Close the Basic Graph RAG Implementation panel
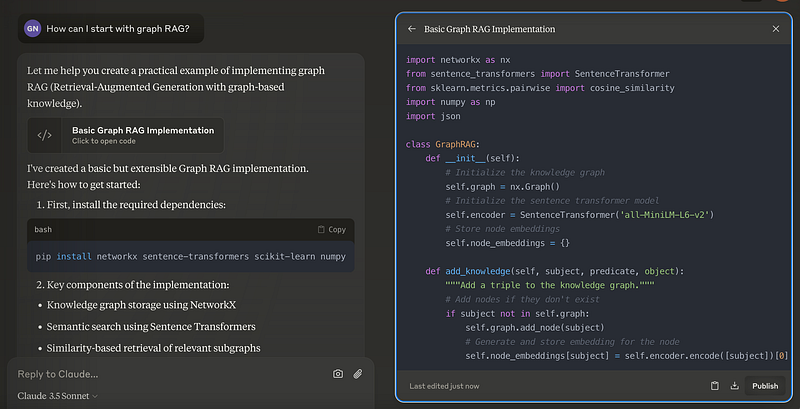Screen dimensions: 800x409 (x=776, y=29)
